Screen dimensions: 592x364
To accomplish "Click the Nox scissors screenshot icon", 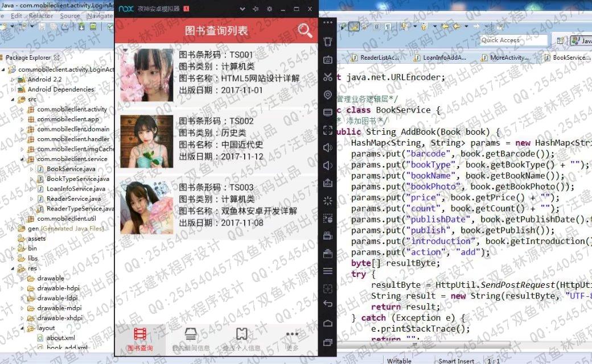I will point(328,77).
